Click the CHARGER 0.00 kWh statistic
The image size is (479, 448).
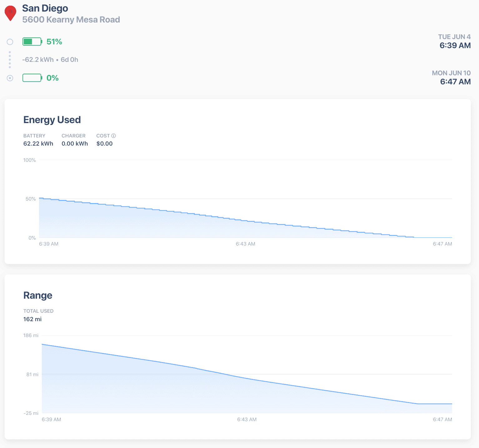pos(75,140)
